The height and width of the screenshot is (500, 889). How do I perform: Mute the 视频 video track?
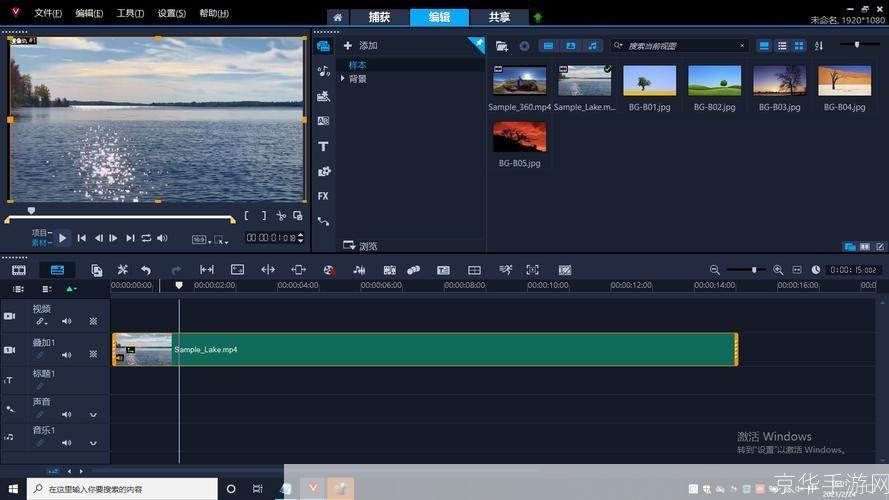[66, 321]
